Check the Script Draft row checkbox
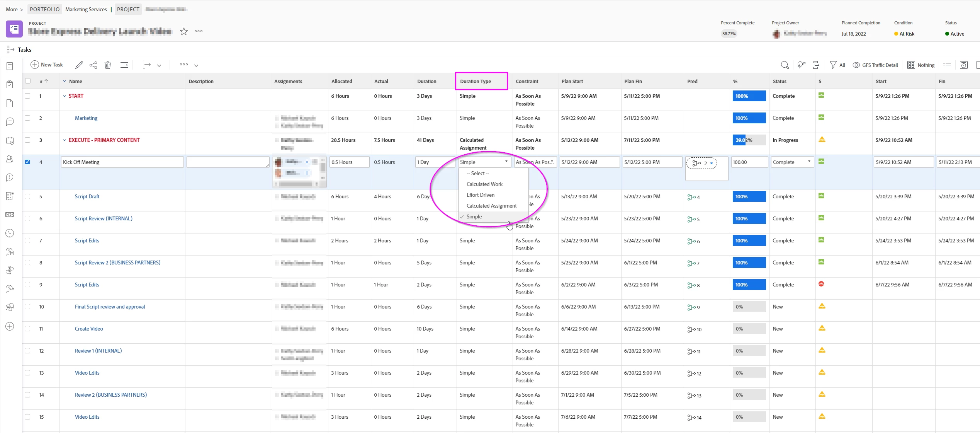This screenshot has width=980, height=433. [x=27, y=196]
